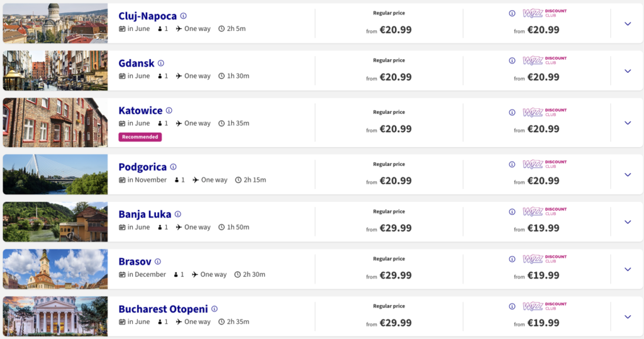Click info icon beside Podgorica
The height and width of the screenshot is (339, 644).
pos(174,167)
